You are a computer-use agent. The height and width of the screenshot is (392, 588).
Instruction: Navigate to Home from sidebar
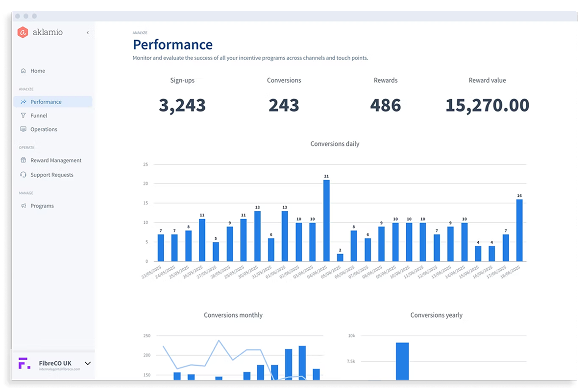(38, 70)
